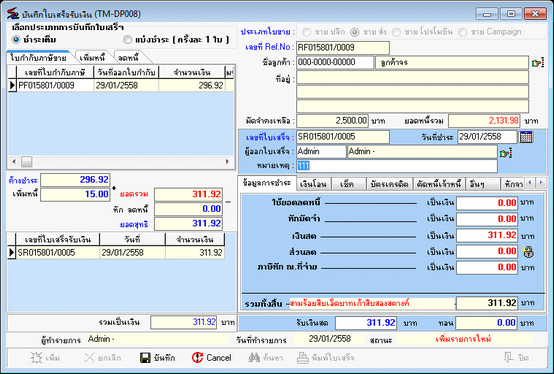Click the วันที่ออกใบกำกับ column header

tap(126, 72)
